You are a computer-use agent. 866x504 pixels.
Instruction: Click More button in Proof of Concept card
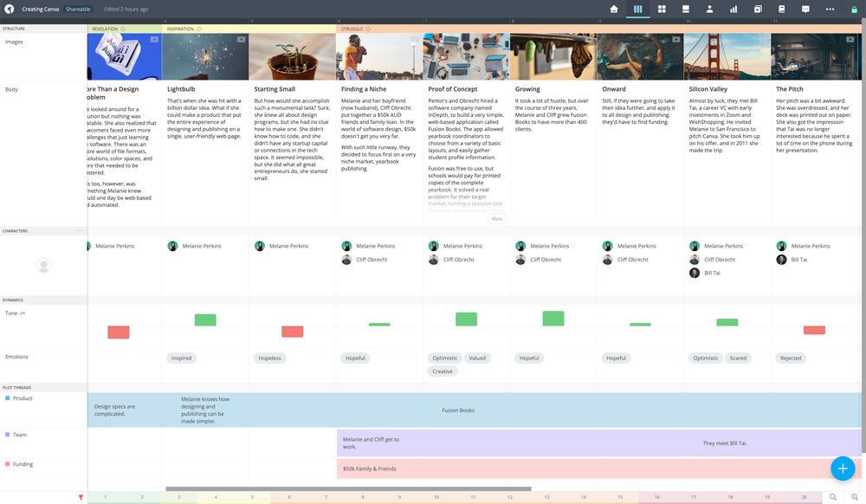pyautogui.click(x=497, y=218)
